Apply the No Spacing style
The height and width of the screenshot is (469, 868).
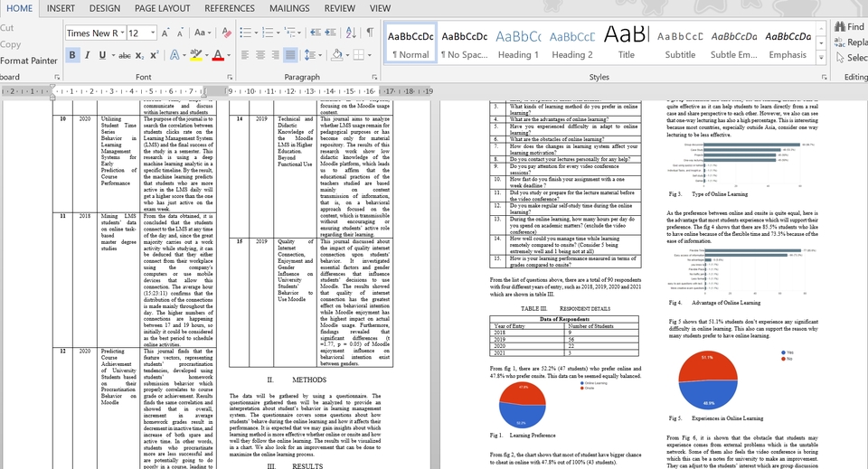(x=465, y=43)
